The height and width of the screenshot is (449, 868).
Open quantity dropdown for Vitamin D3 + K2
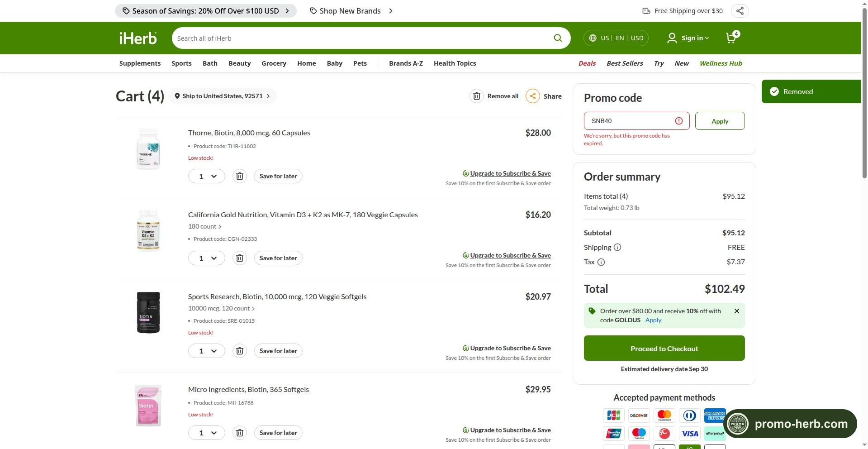click(207, 258)
